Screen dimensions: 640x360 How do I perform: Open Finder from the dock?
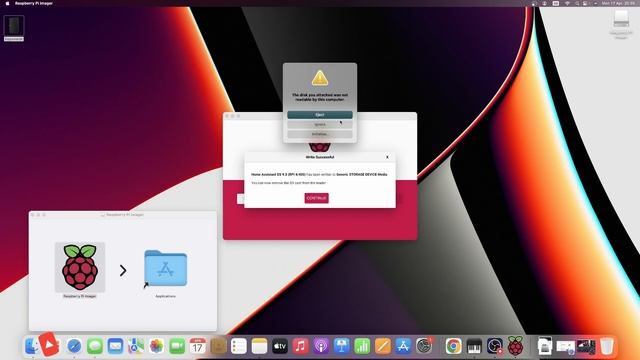(32, 346)
